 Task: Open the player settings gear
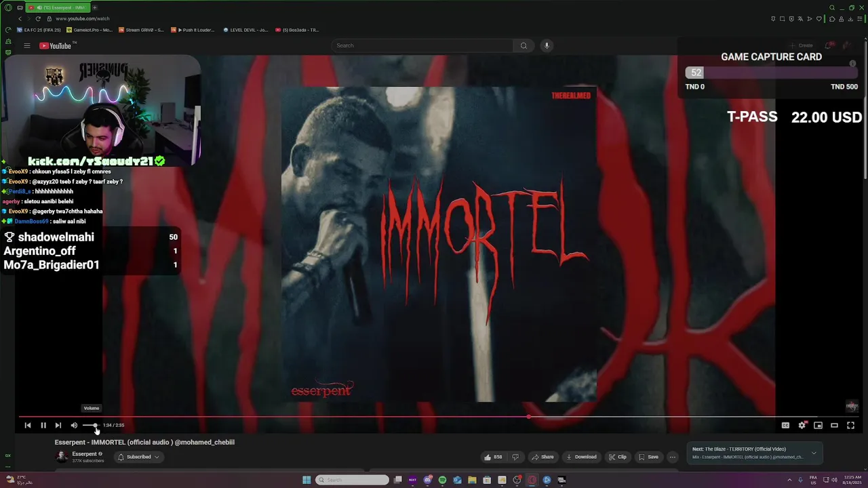[x=802, y=425]
